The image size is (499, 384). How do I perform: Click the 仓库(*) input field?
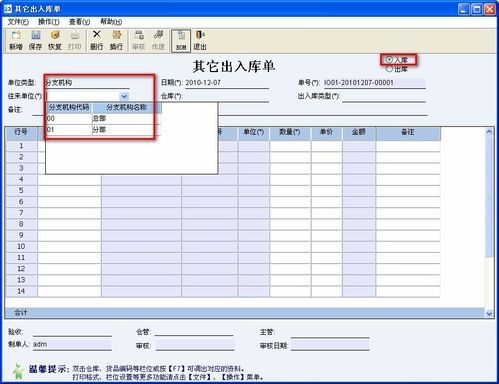pyautogui.click(x=226, y=96)
